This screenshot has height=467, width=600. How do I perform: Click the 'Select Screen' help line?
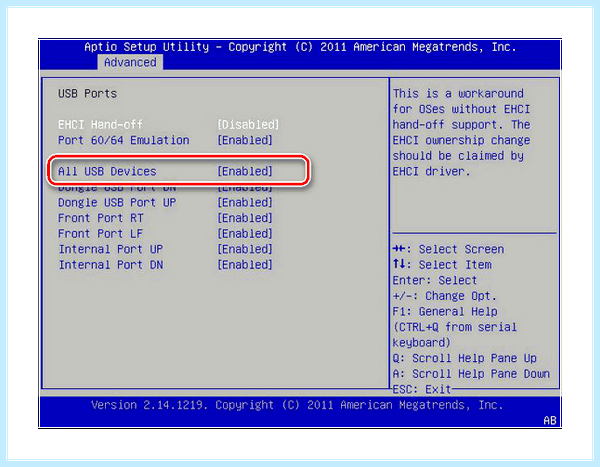tap(448, 249)
